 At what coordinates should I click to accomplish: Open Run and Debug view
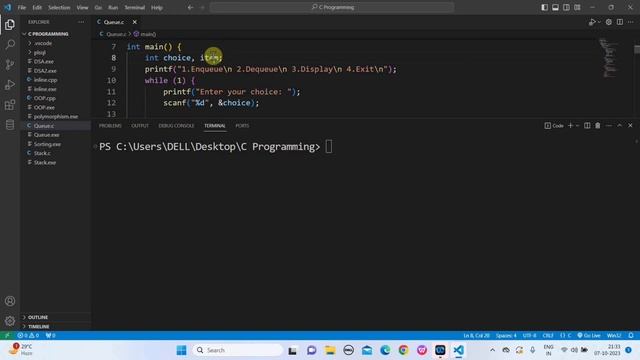[10, 84]
